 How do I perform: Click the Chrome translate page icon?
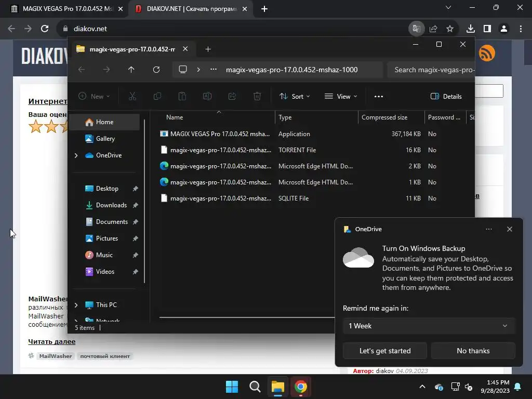click(x=416, y=29)
